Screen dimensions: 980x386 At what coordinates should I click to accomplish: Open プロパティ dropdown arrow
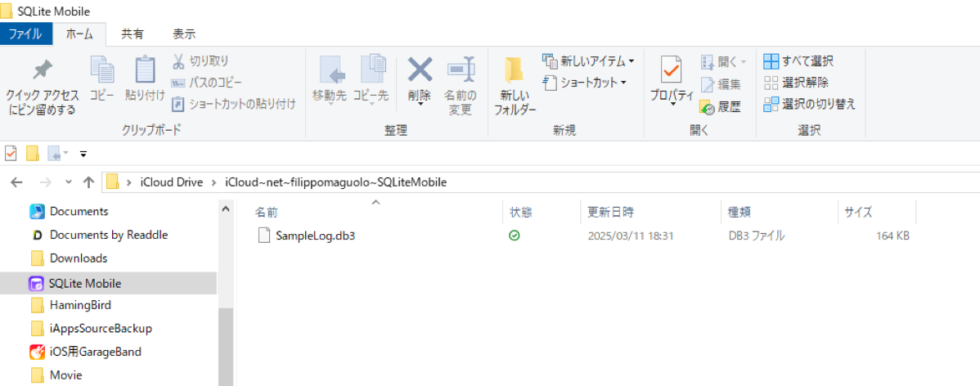coord(672,105)
